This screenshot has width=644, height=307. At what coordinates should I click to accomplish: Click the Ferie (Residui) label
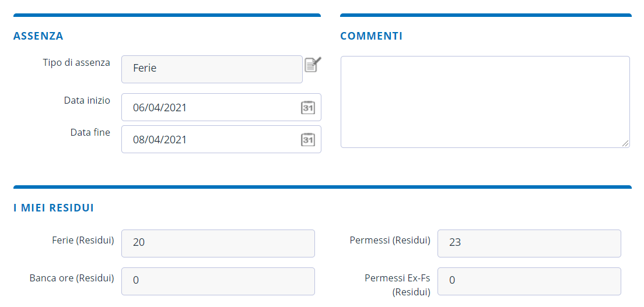point(83,240)
